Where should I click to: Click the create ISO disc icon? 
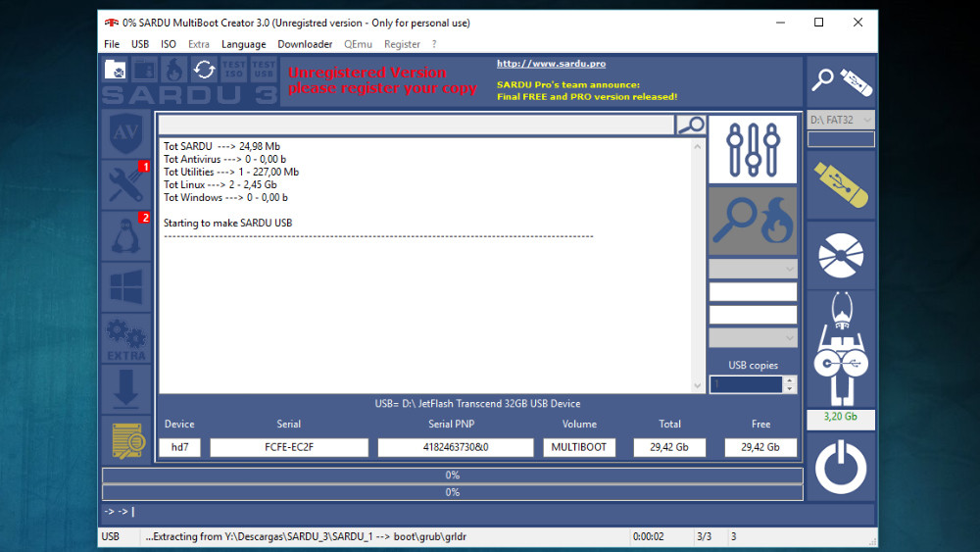click(x=841, y=255)
